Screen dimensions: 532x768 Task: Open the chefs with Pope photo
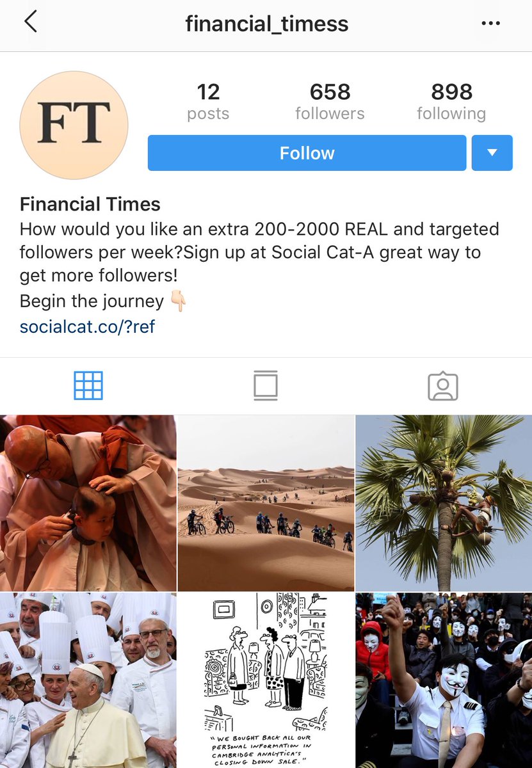click(88, 680)
